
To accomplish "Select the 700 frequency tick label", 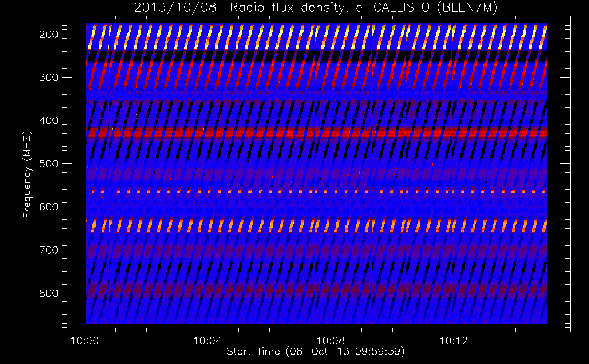I will pyautogui.click(x=49, y=250).
